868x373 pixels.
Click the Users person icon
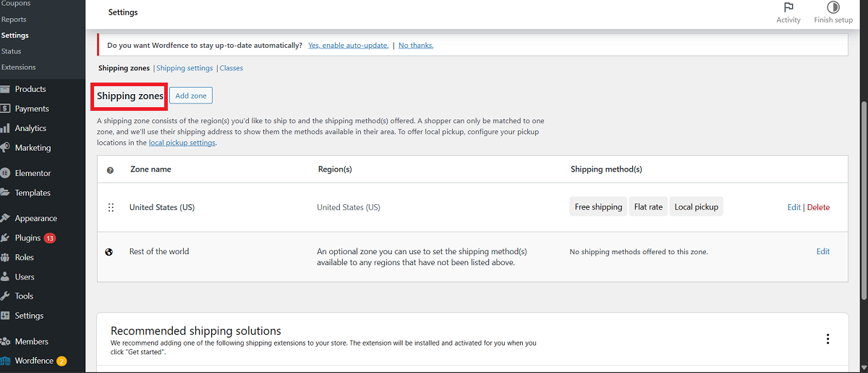click(6, 277)
